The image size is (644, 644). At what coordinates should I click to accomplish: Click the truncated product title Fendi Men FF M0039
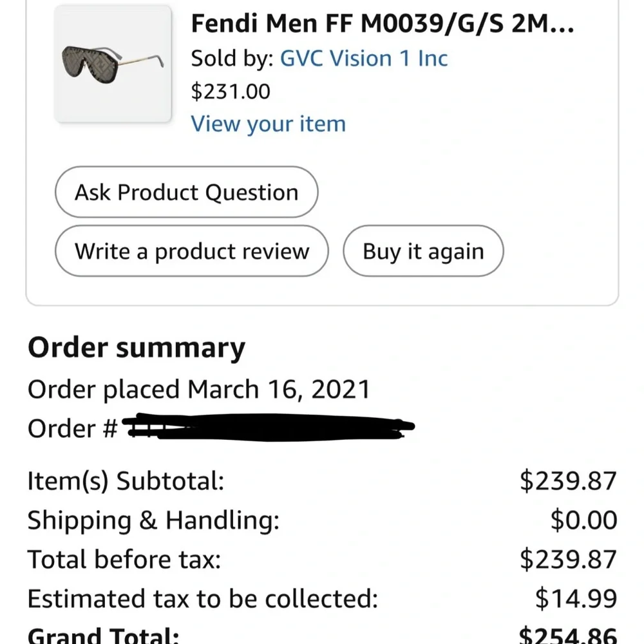click(383, 24)
